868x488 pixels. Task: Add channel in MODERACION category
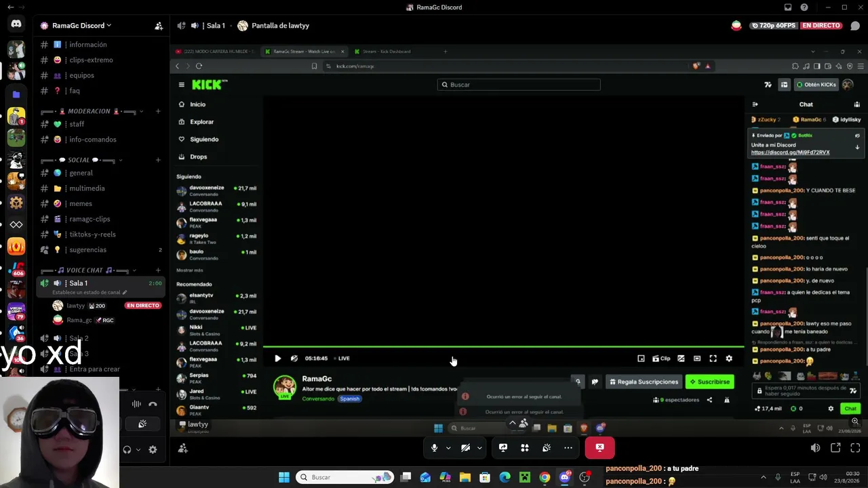click(158, 111)
